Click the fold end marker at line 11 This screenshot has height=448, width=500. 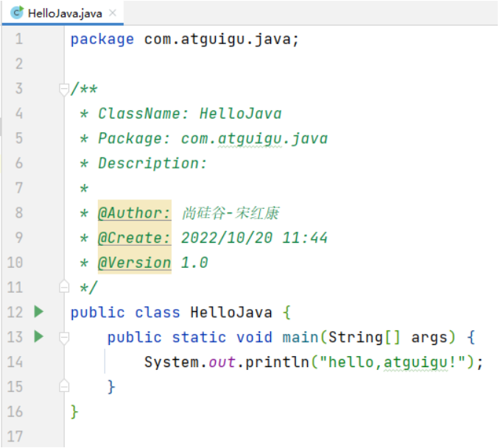(x=64, y=286)
